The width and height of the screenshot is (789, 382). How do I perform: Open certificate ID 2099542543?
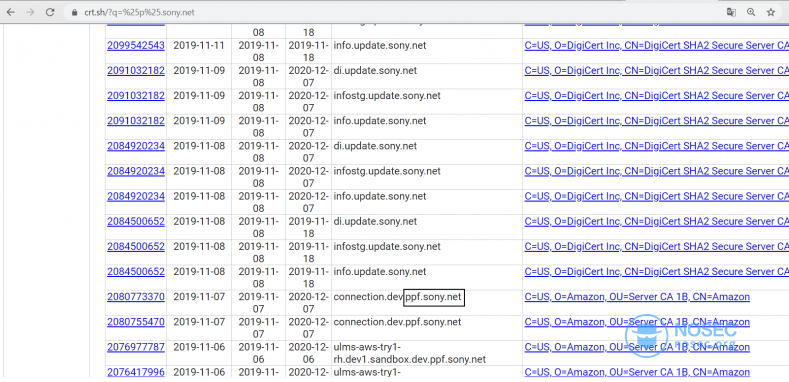(x=136, y=45)
